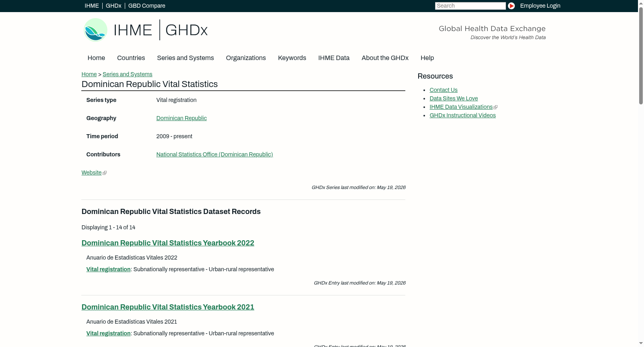Open GBD Compare from top bar
Screen dimensions: 644x347
pyautogui.click(x=147, y=6)
